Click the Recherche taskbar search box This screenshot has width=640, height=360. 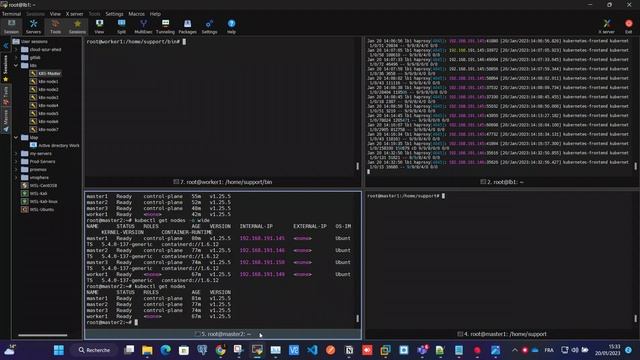[95, 350]
